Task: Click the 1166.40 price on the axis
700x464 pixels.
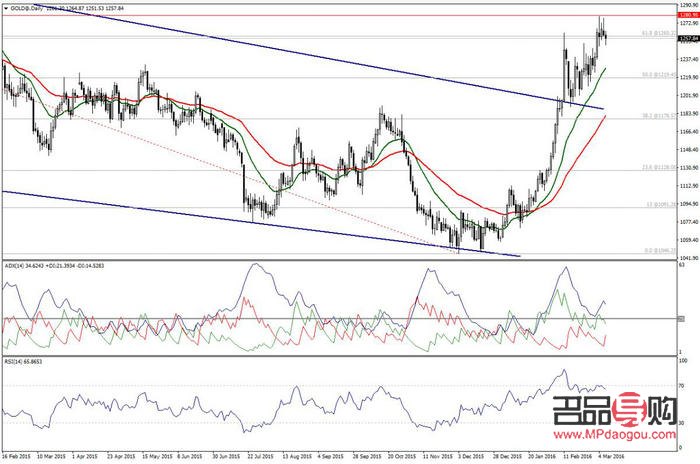Action: (687, 132)
